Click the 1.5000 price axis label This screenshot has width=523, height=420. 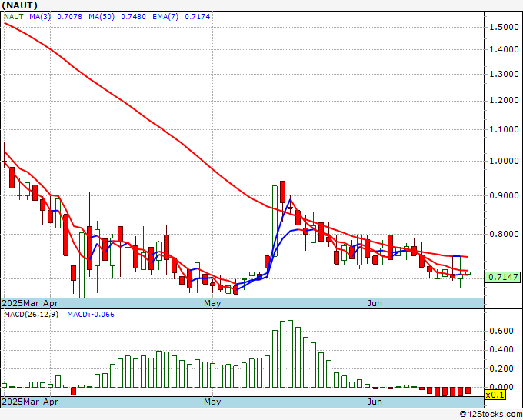coord(504,27)
